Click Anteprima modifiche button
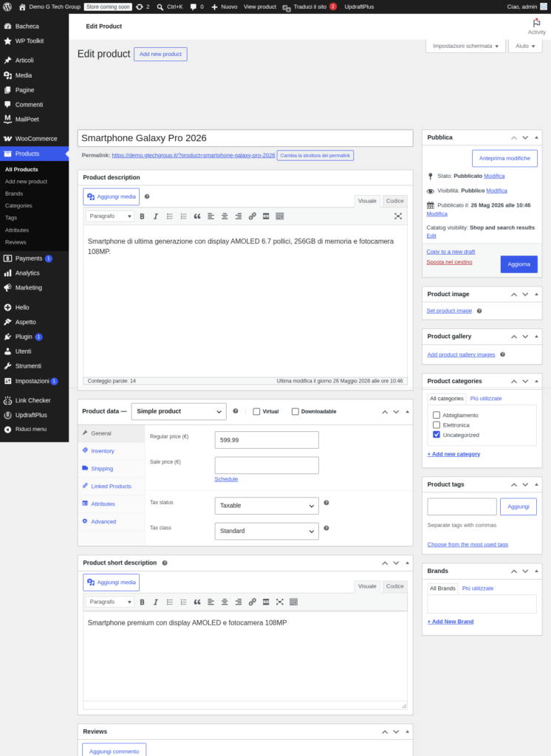The height and width of the screenshot is (756, 551). (504, 158)
